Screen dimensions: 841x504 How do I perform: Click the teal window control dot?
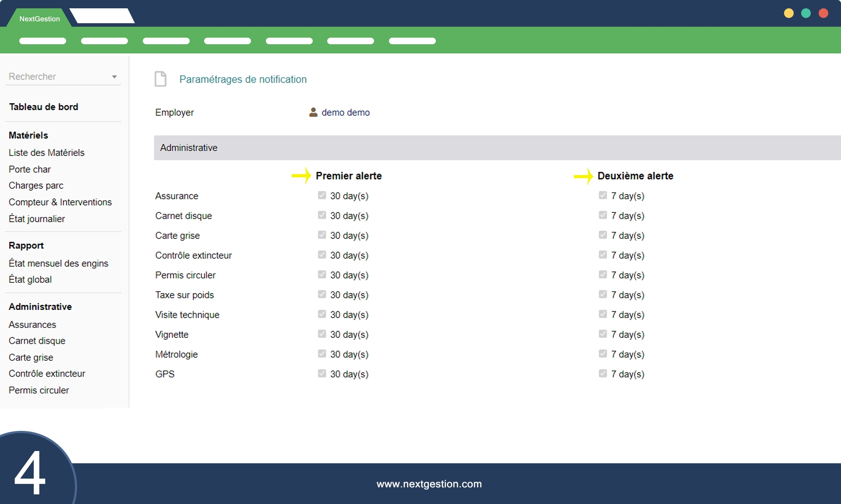pos(806,13)
